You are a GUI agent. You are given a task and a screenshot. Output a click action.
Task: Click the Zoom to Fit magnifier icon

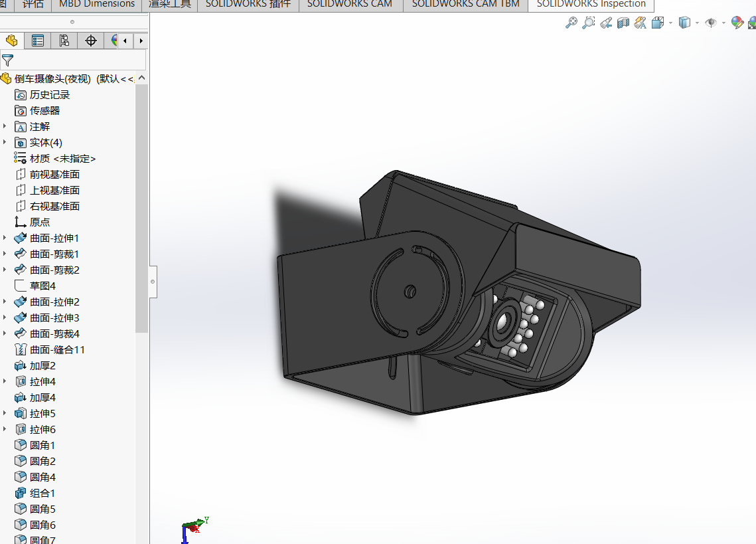tap(571, 23)
